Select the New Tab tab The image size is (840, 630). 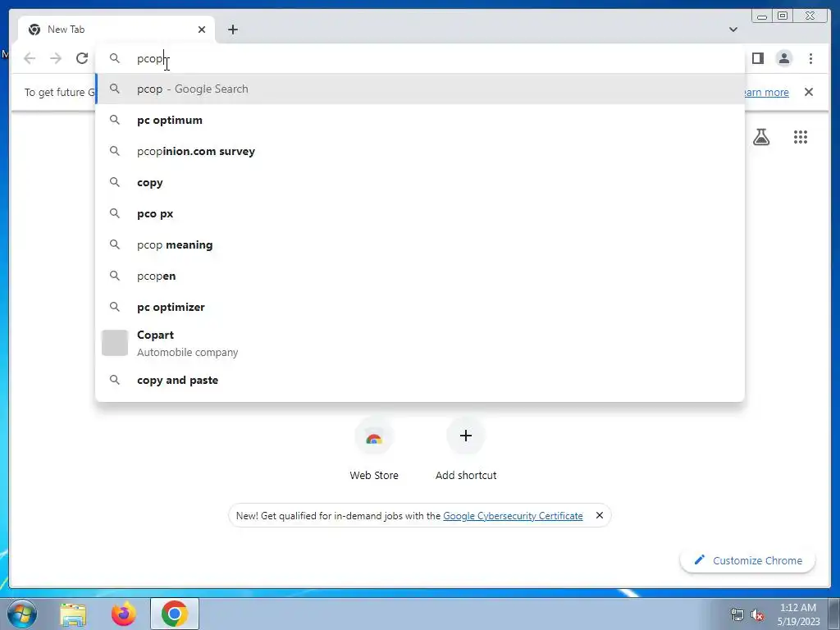click(x=116, y=30)
